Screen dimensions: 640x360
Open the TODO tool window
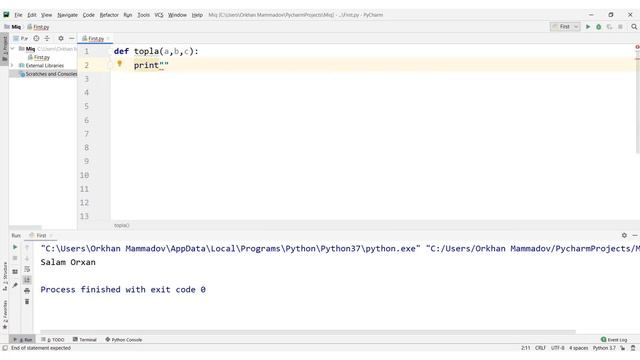pyautogui.click(x=53, y=340)
